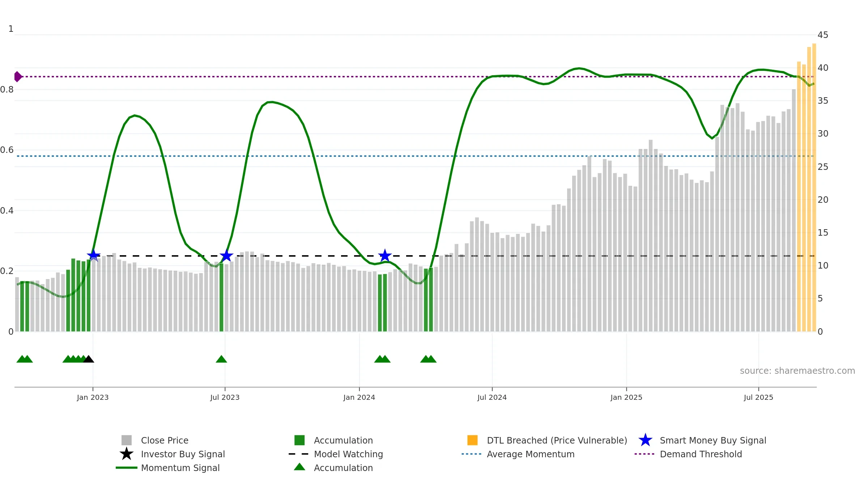Click the blue star marker near Jan 2023
The height and width of the screenshot is (488, 868).
coord(94,256)
